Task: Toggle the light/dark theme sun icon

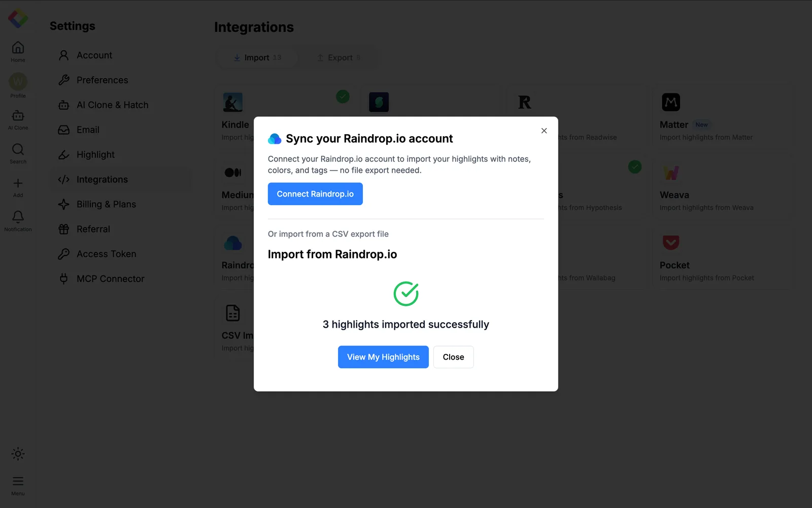Action: (18, 454)
